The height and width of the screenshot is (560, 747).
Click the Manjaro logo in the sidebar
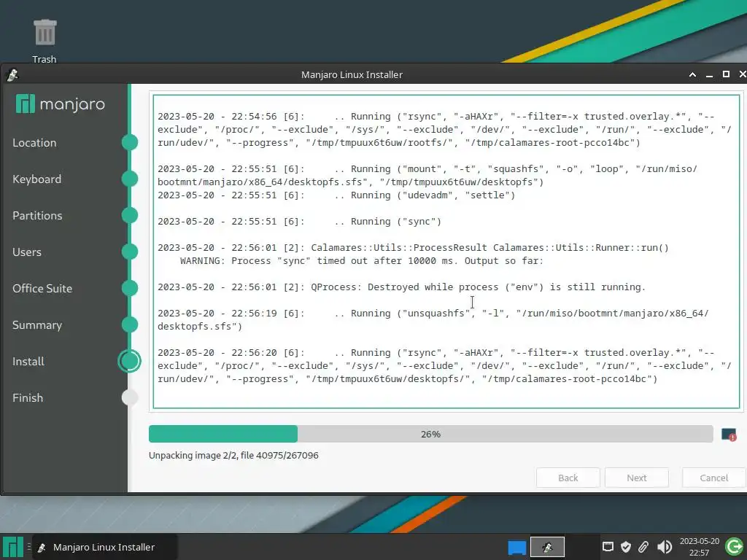60,104
